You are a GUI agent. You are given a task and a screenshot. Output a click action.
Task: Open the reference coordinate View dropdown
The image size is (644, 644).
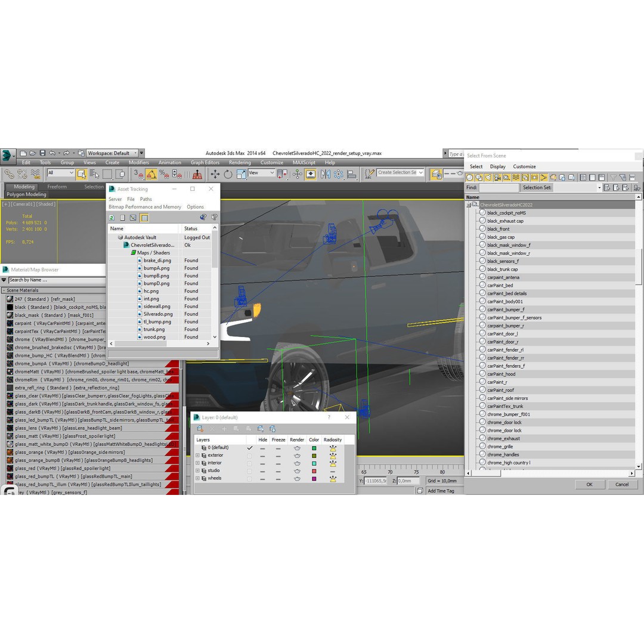(x=262, y=173)
